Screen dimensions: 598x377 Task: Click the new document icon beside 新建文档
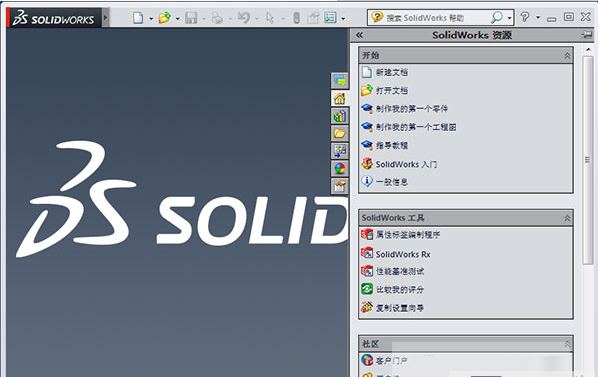(367, 72)
